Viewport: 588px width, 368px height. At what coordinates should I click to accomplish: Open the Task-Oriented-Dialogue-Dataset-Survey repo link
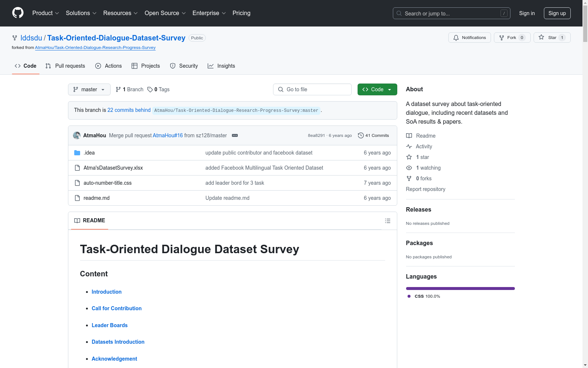click(x=116, y=38)
